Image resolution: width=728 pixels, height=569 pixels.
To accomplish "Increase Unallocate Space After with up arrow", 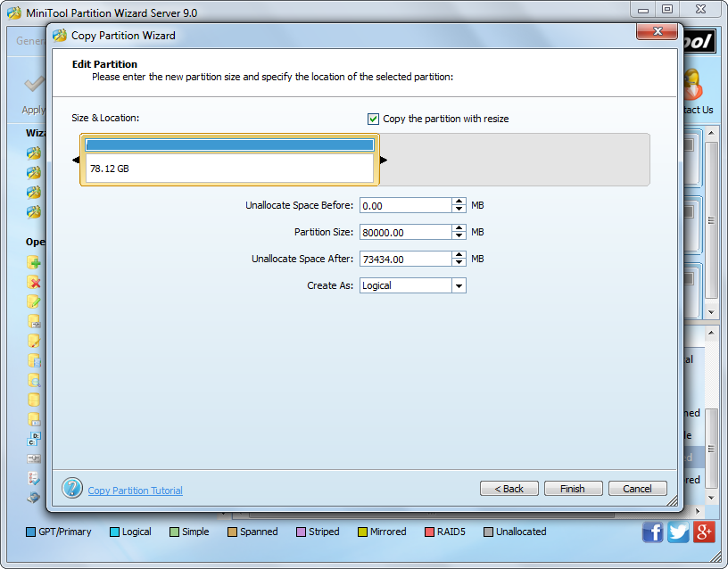I will pos(459,255).
